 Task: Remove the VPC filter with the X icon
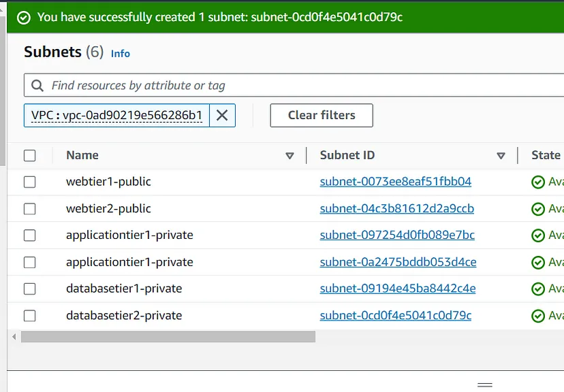coord(222,116)
